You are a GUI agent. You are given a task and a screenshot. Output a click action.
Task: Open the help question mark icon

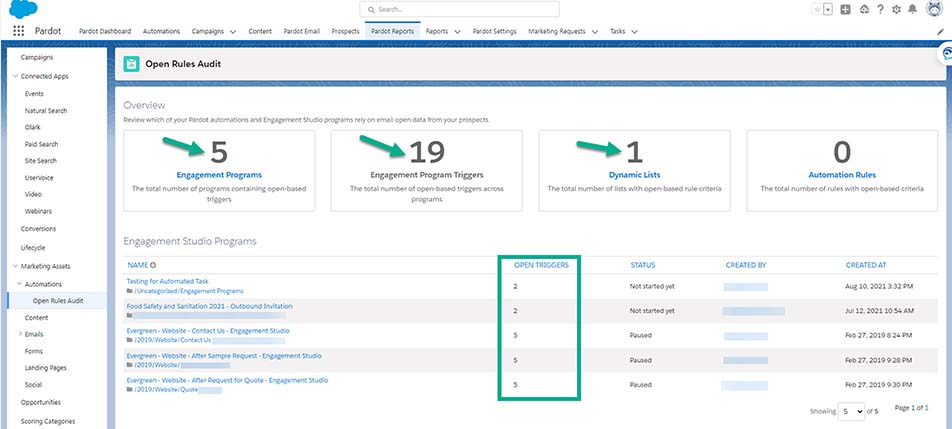(880, 10)
